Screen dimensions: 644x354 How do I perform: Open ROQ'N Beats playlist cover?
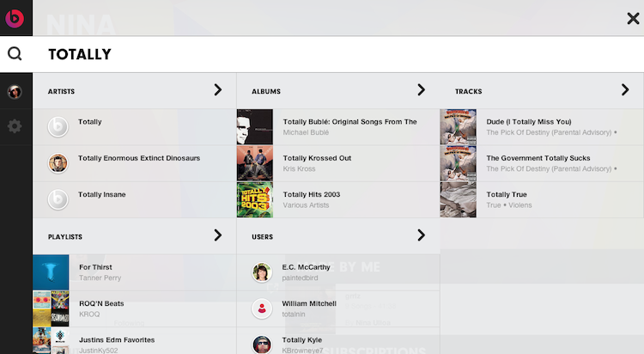51,308
